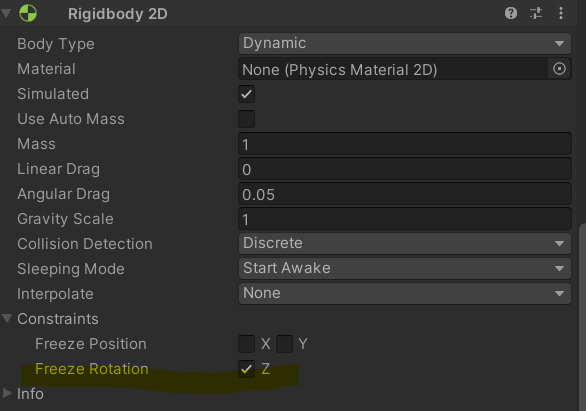The width and height of the screenshot is (586, 411).
Task: Open the Physics Material 2D object picker
Action: pos(559,69)
